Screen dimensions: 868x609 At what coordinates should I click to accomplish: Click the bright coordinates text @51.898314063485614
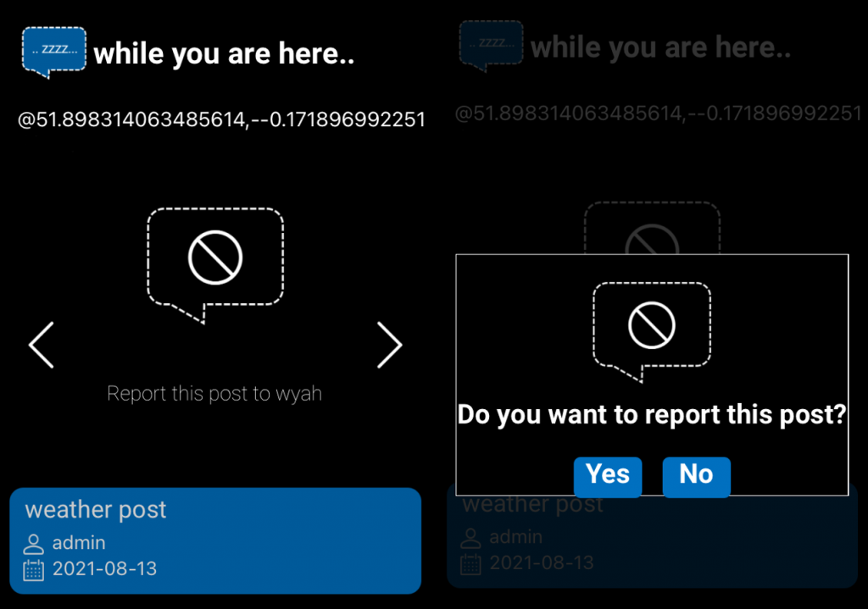tap(221, 119)
